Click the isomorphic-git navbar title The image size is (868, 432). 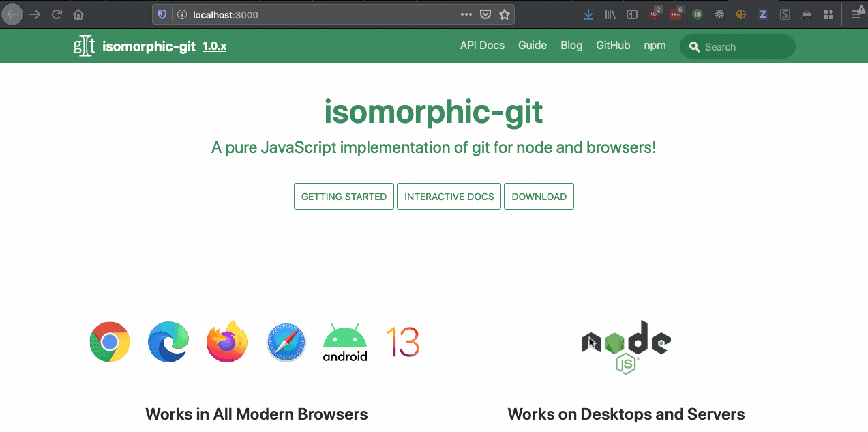pyautogui.click(x=149, y=46)
